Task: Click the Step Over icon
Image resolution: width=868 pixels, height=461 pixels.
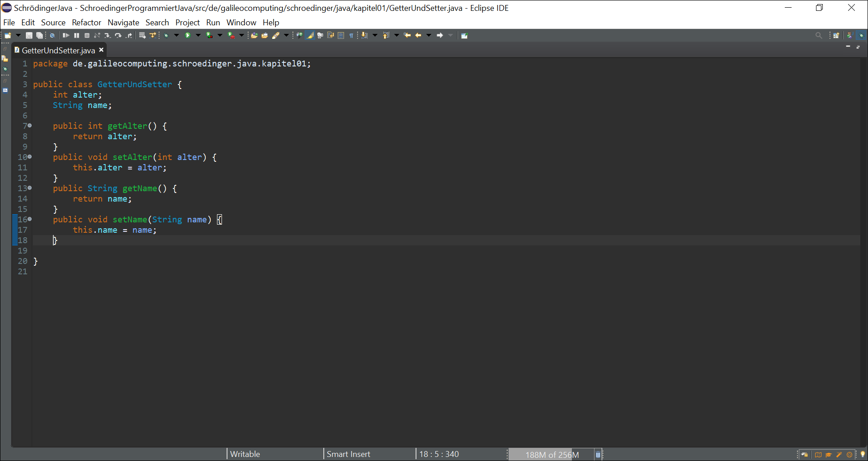Action: click(x=118, y=35)
